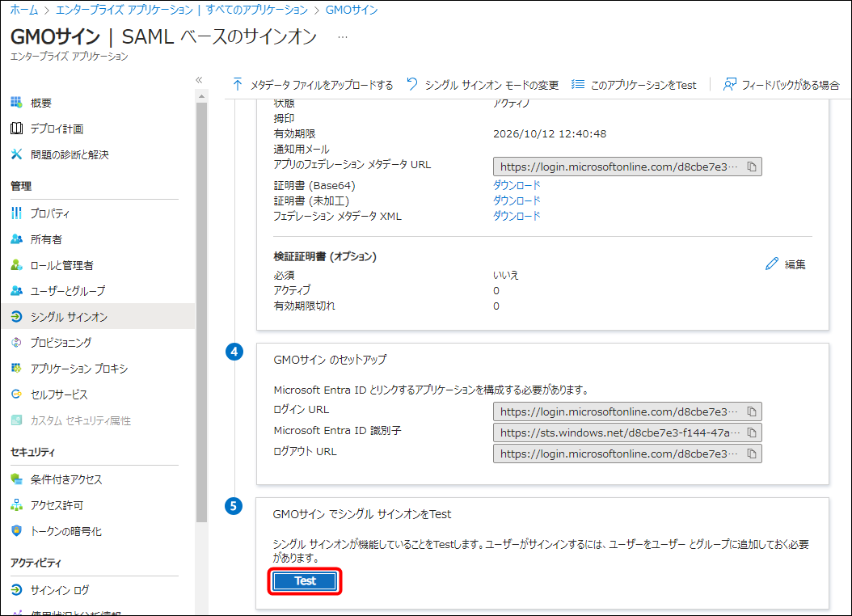852x616 pixels.
Task: Select シングル サインオン menu item
Action: coord(98,317)
